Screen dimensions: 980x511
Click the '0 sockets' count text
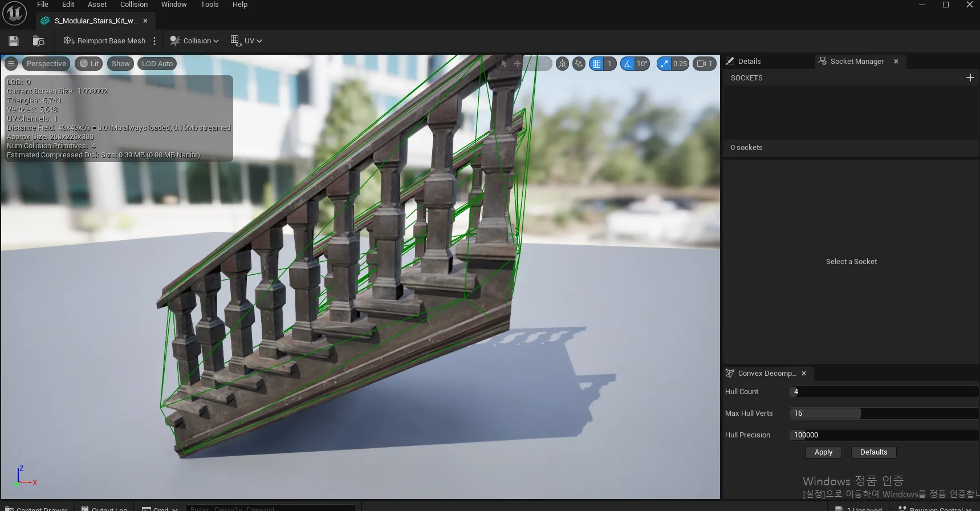tap(746, 148)
